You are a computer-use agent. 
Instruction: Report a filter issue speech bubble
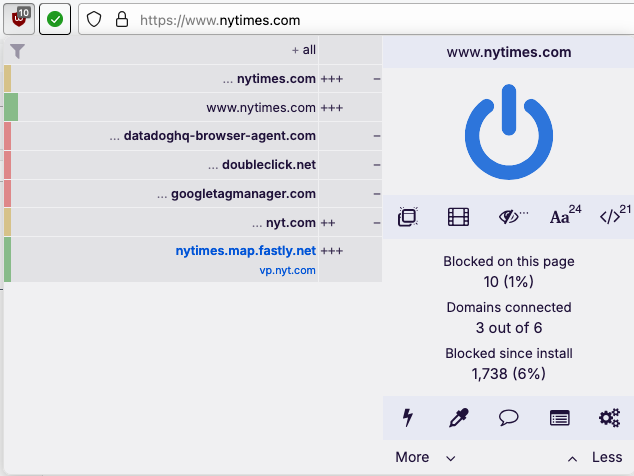tap(509, 418)
